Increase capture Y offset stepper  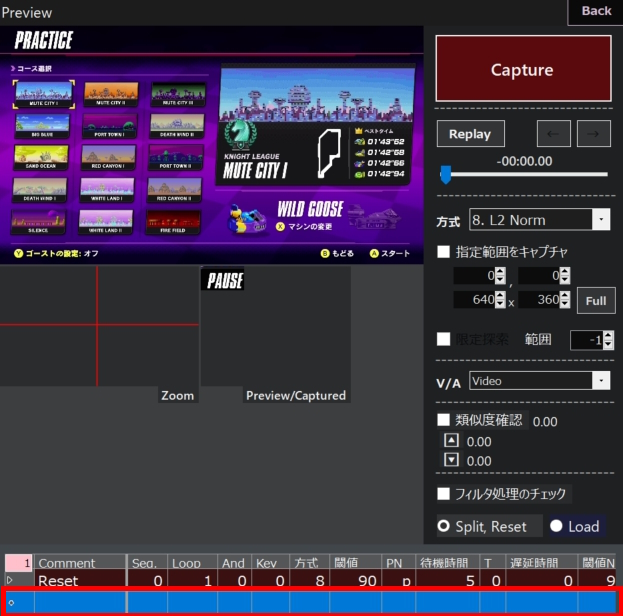(x=565, y=271)
